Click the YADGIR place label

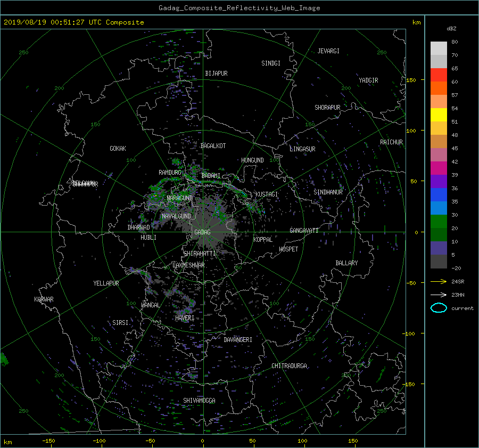point(368,80)
